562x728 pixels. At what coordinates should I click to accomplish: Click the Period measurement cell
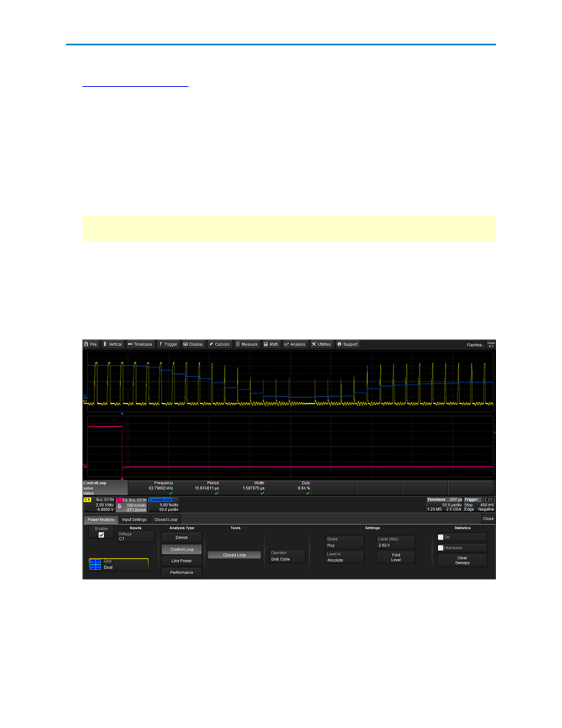tap(198, 487)
